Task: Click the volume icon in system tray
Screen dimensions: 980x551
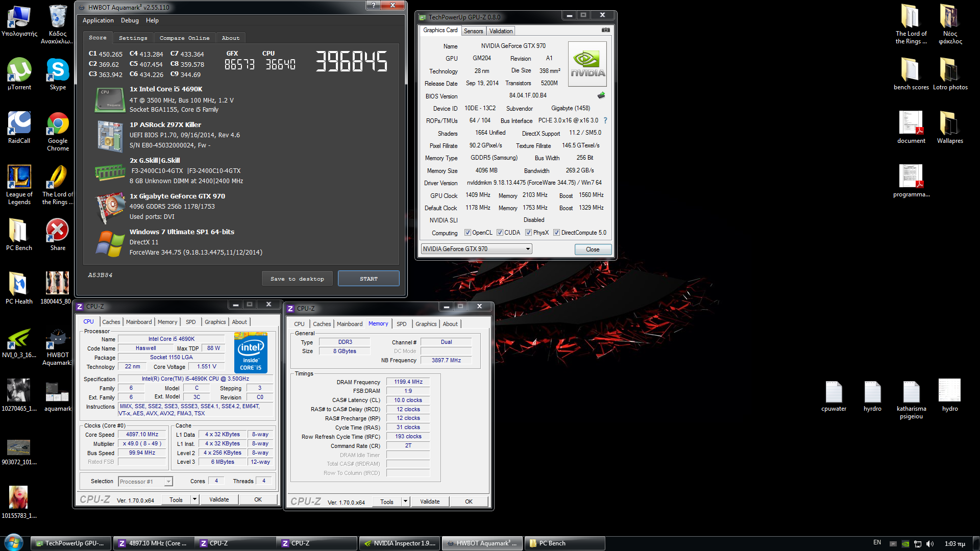Action: [930, 544]
